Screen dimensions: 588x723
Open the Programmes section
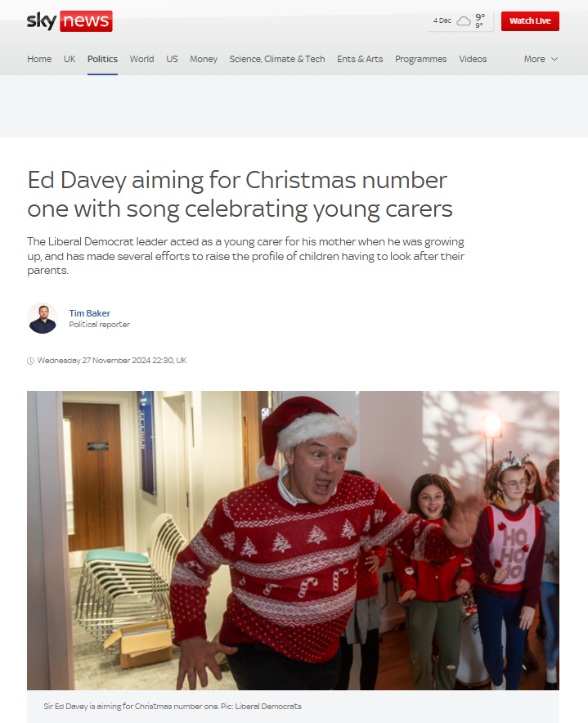[420, 59]
